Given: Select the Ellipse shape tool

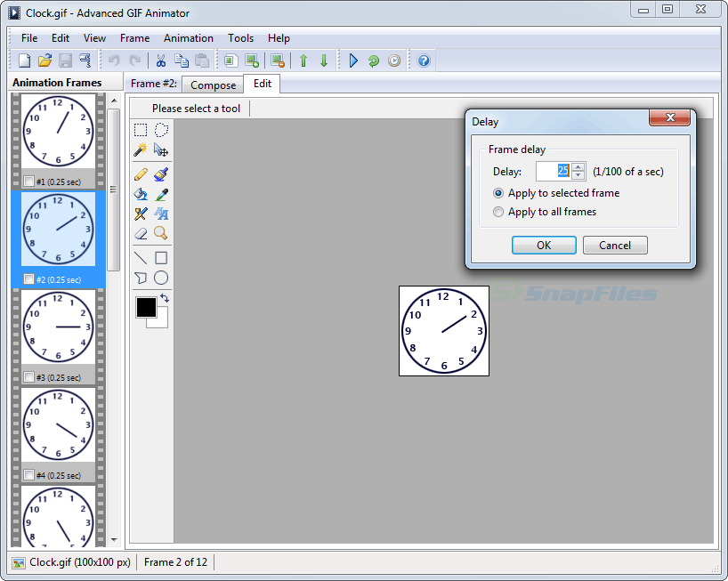Looking at the screenshot, I should (161, 278).
